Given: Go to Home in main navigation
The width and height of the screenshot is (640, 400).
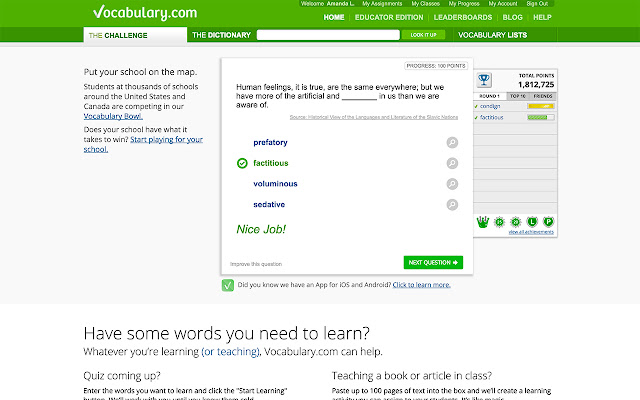Looking at the screenshot, I should point(334,18).
